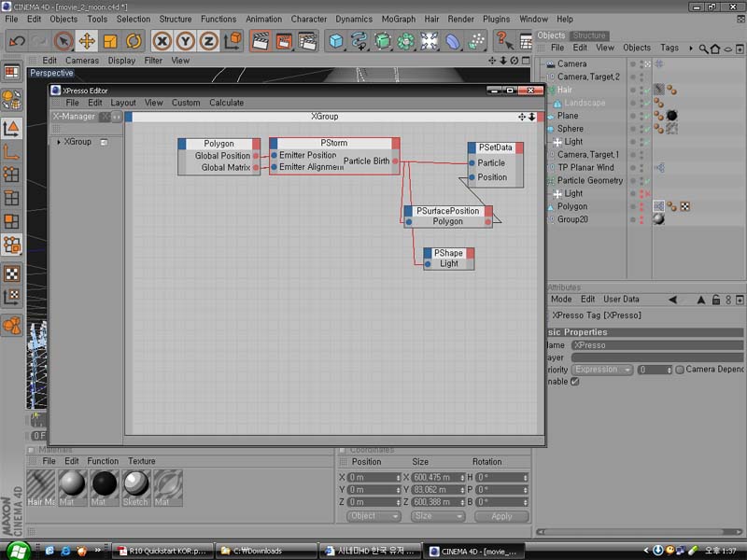
Task: Select the black Mat material swatch
Action: pyautogui.click(x=105, y=488)
